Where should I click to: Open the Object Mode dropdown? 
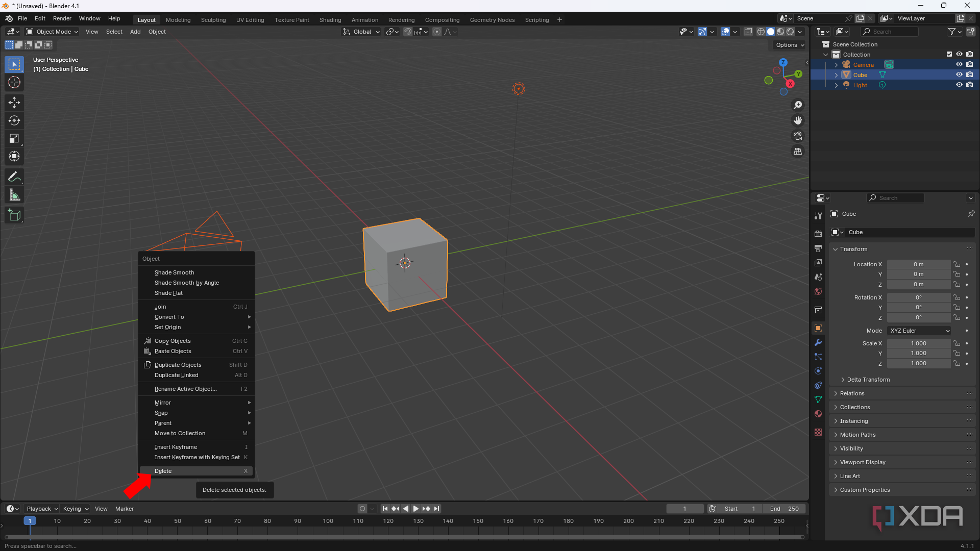point(52,32)
